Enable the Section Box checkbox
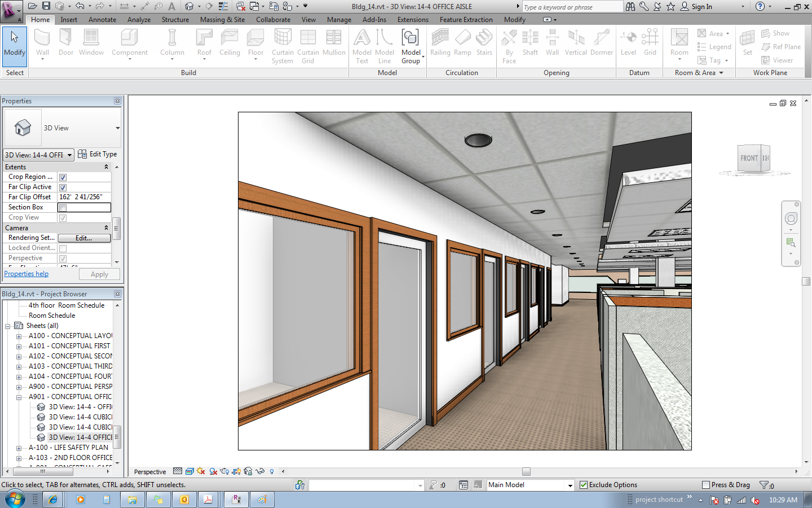 pos(63,208)
